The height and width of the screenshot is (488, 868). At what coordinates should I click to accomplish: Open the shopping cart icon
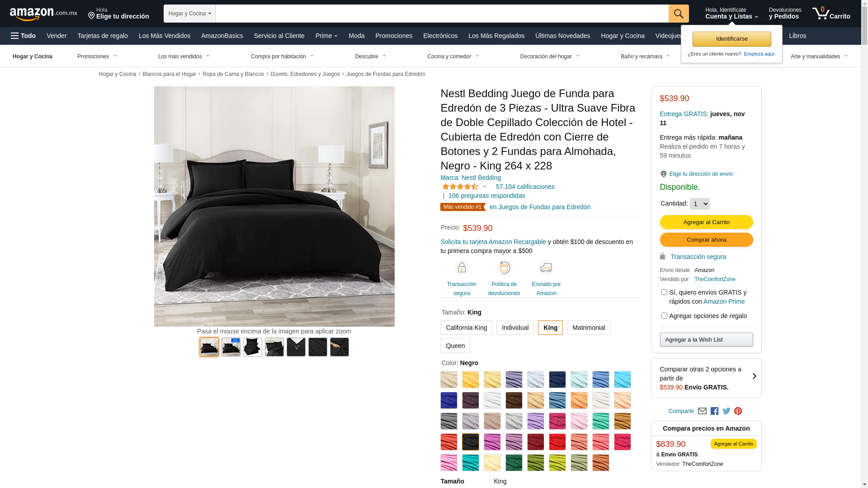pyautogui.click(x=831, y=14)
